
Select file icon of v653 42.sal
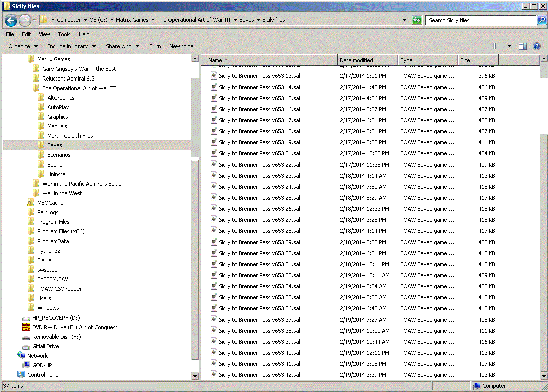click(214, 375)
